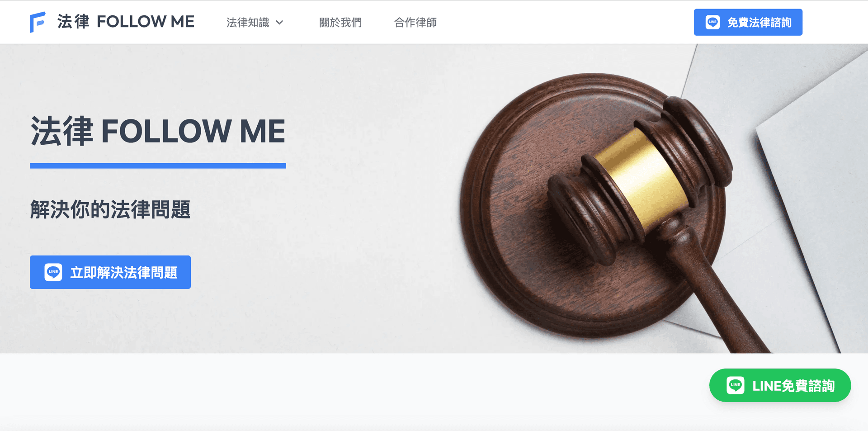Click LINE icon in the 立即解決法律問題 button
The height and width of the screenshot is (431, 868).
[x=53, y=272]
